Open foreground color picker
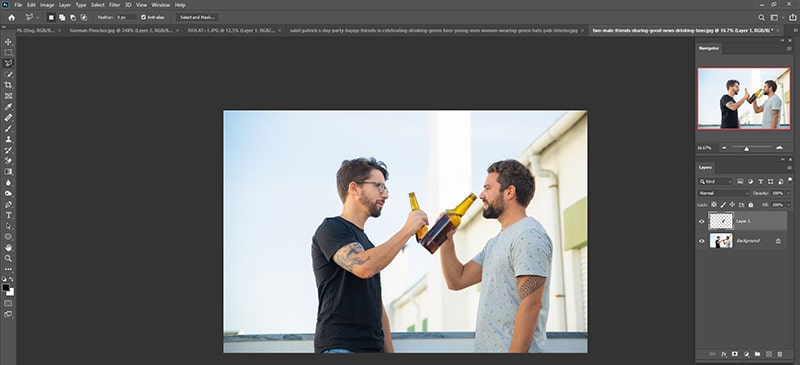Image resolution: width=800 pixels, height=365 pixels. point(6,287)
